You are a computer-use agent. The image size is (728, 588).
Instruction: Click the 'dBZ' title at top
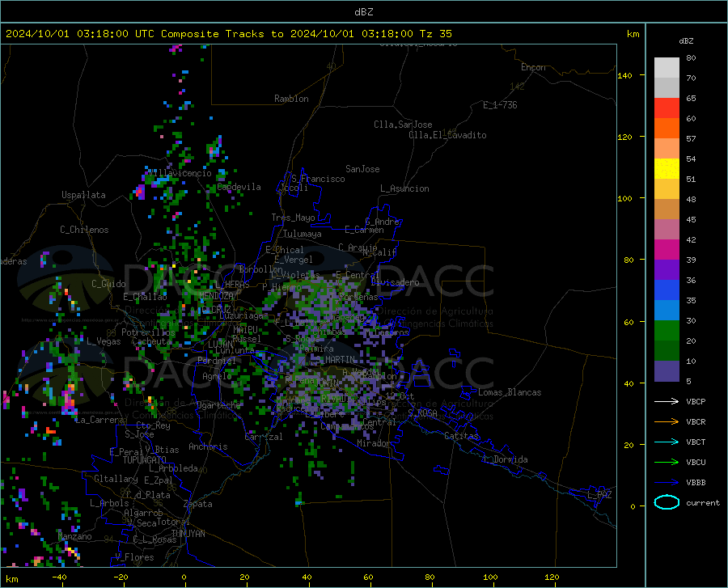(363, 12)
